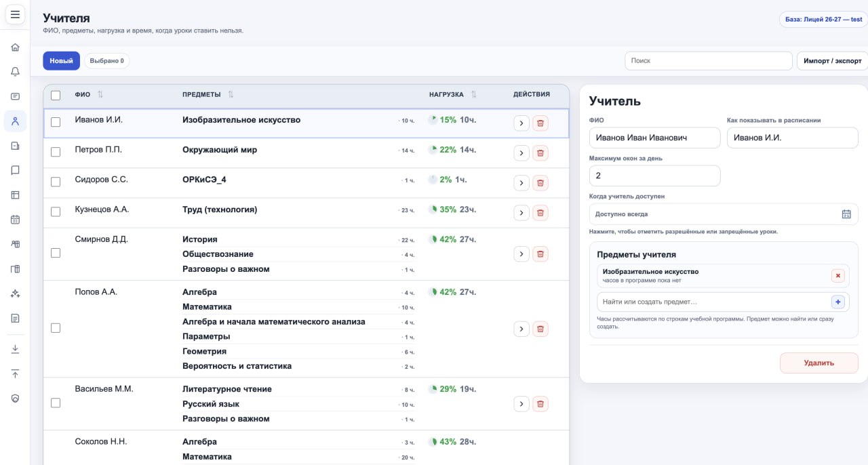Delete teacher Кузнецов А.А. with trash icon
868x465 pixels.
[540, 213]
